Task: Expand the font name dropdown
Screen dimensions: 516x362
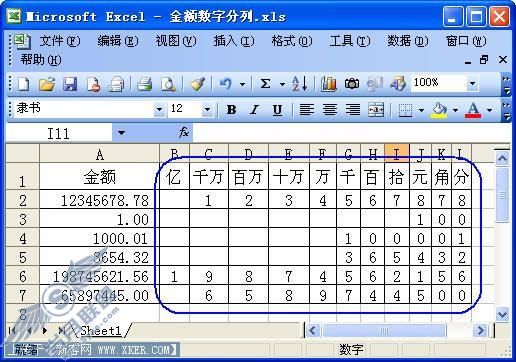Action: tap(159, 109)
